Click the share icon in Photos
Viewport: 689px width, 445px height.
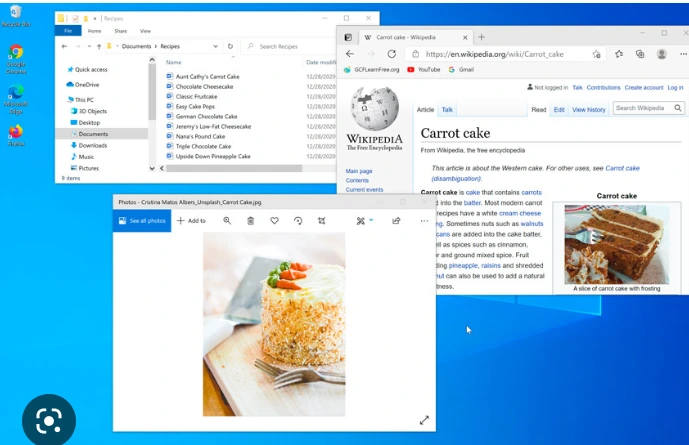click(396, 221)
